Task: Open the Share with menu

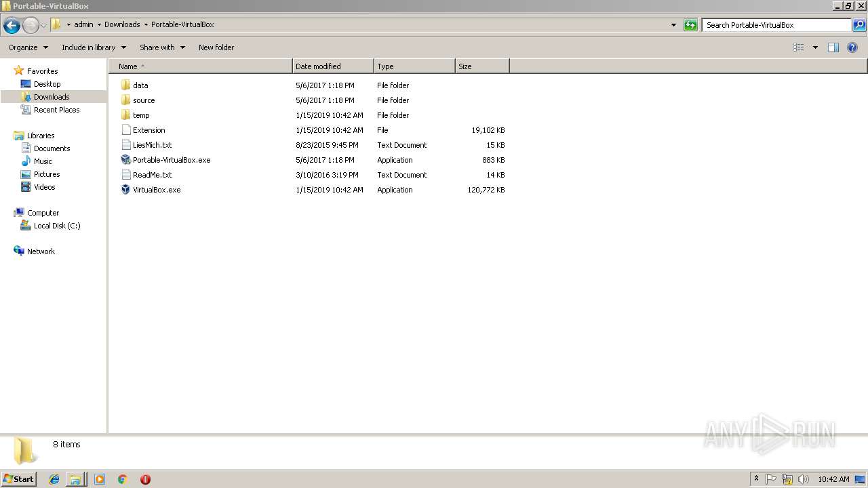Action: [x=162, y=47]
